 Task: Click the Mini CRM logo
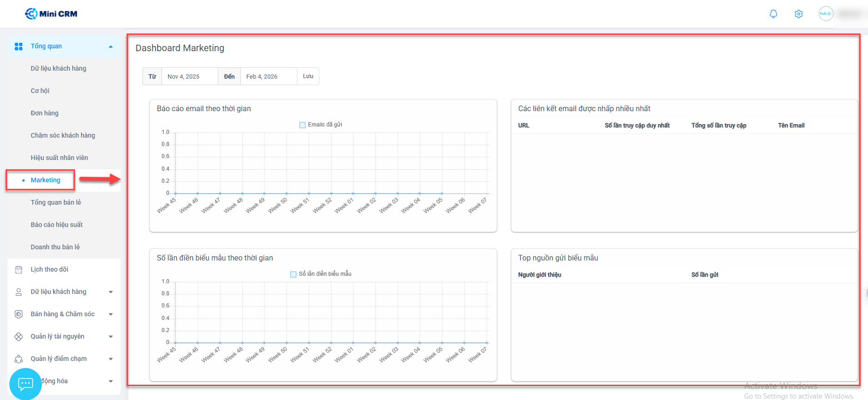pyautogui.click(x=51, y=14)
